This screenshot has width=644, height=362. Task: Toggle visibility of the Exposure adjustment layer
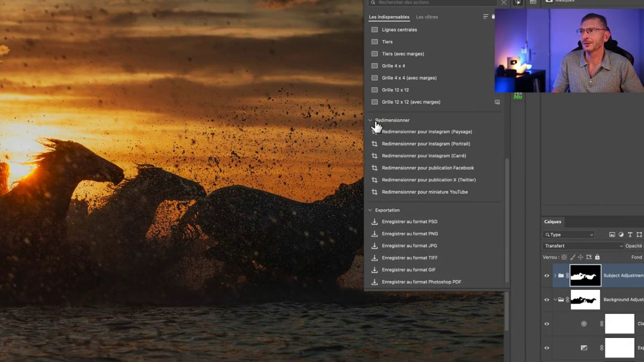pyautogui.click(x=547, y=348)
